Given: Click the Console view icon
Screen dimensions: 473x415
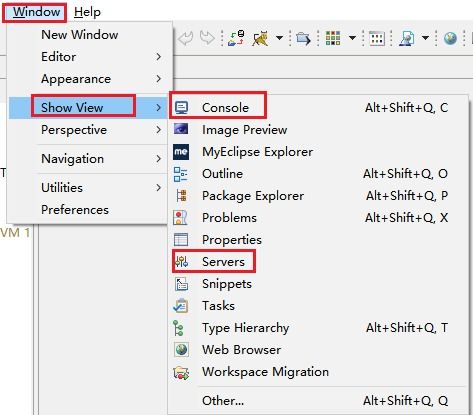Looking at the screenshot, I should pyautogui.click(x=181, y=108).
